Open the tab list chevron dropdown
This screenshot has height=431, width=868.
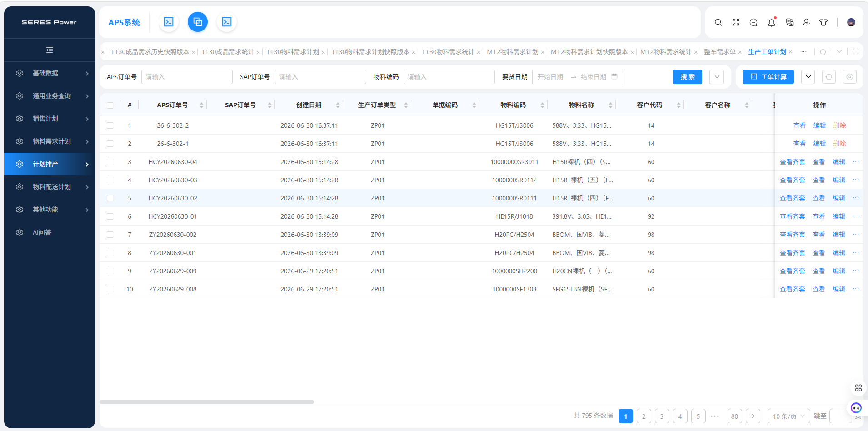pos(839,52)
